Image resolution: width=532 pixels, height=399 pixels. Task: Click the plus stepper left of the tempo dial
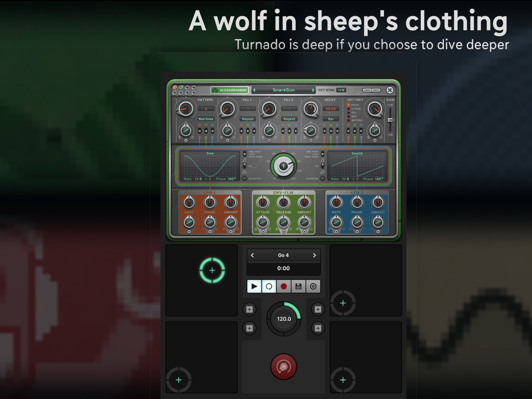pyautogui.click(x=249, y=309)
